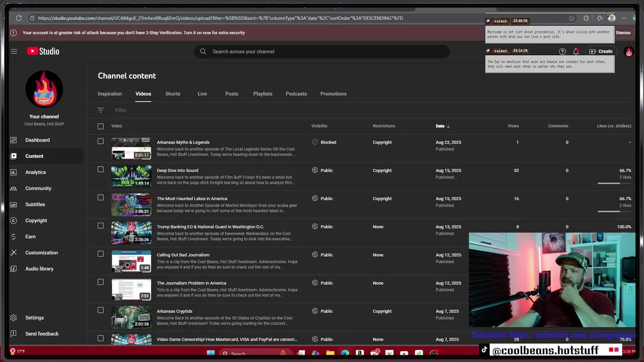Open the account avatar menu
This screenshot has height=362, width=644.
click(628, 51)
